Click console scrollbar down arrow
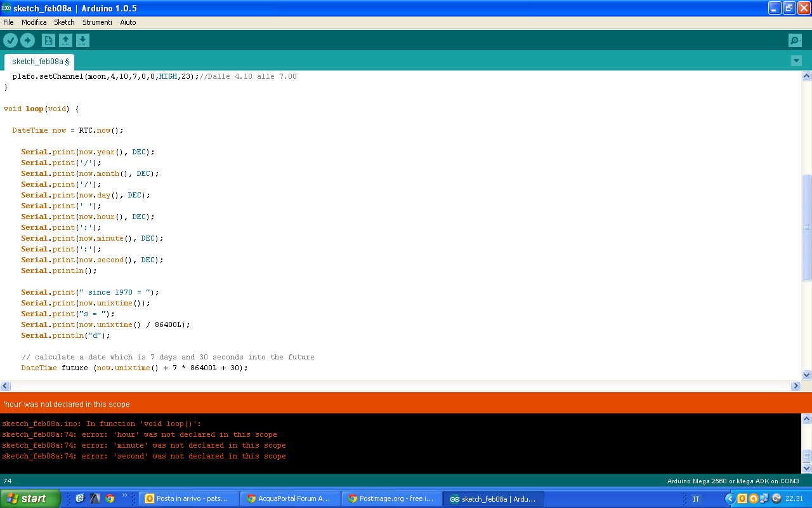This screenshot has width=812, height=508. 807,468
